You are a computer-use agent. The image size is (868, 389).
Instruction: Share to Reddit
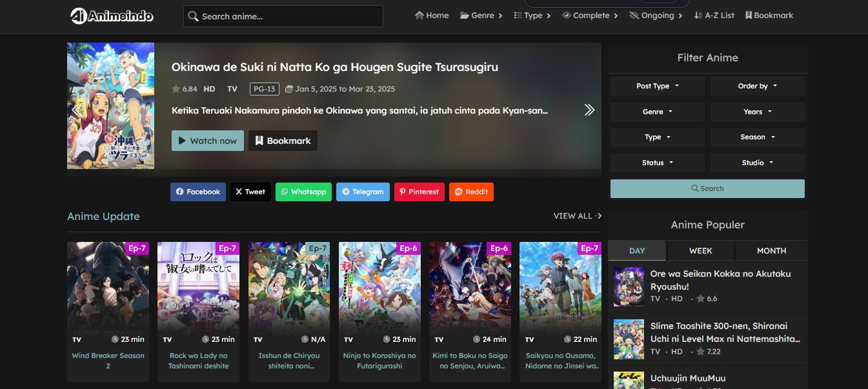471,192
